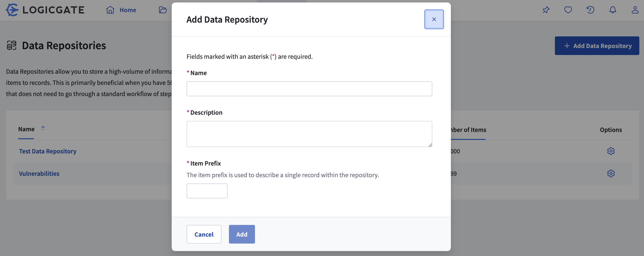Cancel the Add Data Repository dialog

click(204, 234)
